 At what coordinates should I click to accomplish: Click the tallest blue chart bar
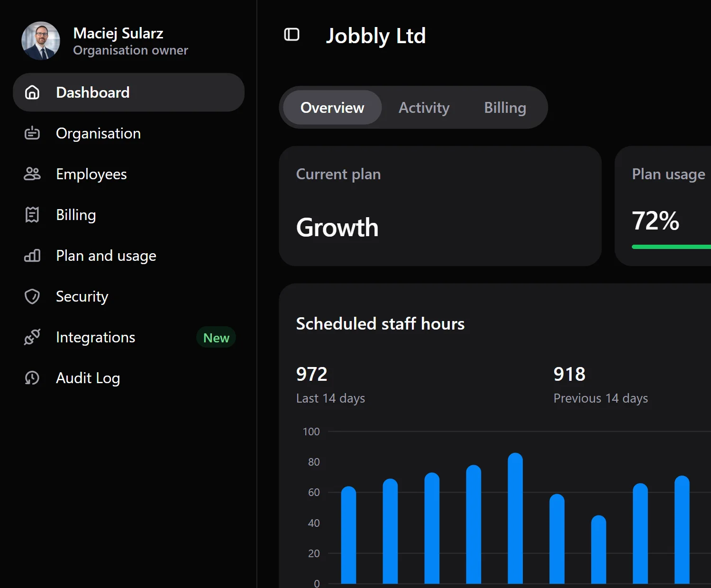coord(515,518)
